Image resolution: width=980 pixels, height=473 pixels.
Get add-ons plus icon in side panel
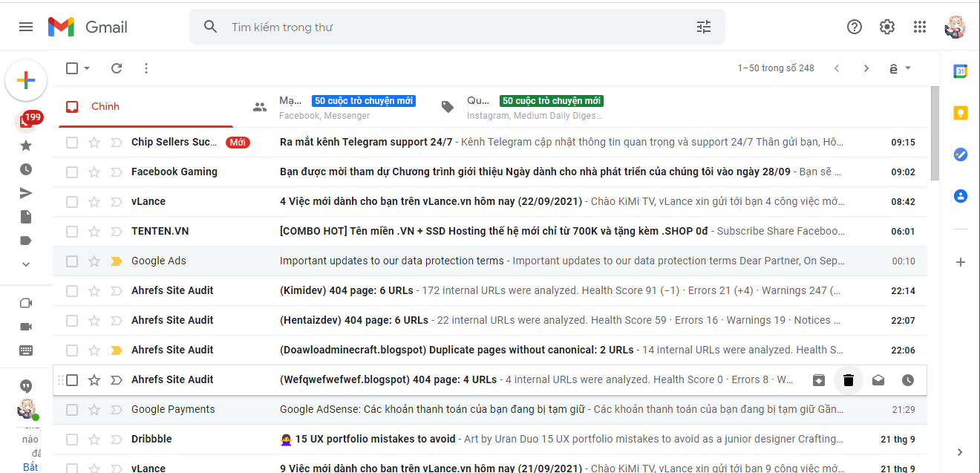tap(960, 262)
